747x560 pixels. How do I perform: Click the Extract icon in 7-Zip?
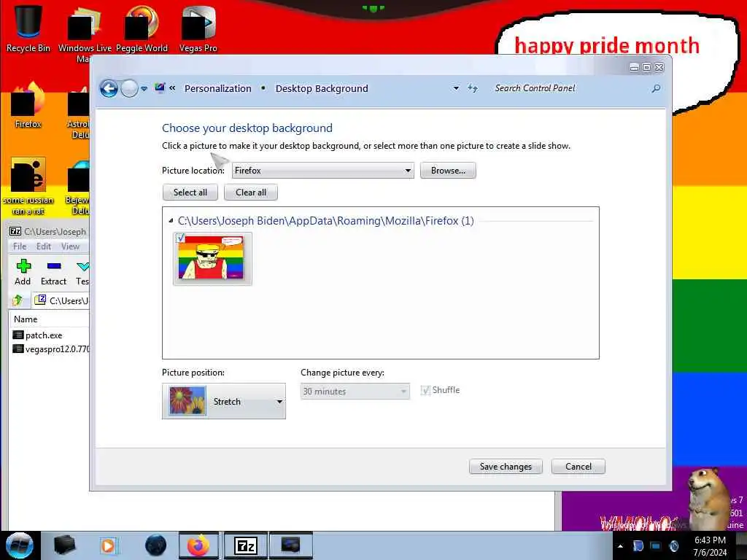53,272
